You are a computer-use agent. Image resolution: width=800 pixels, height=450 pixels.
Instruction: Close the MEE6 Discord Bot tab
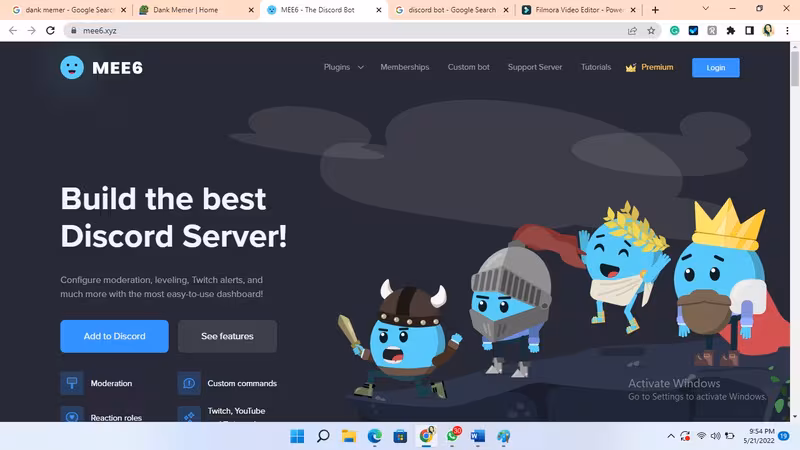[379, 10]
